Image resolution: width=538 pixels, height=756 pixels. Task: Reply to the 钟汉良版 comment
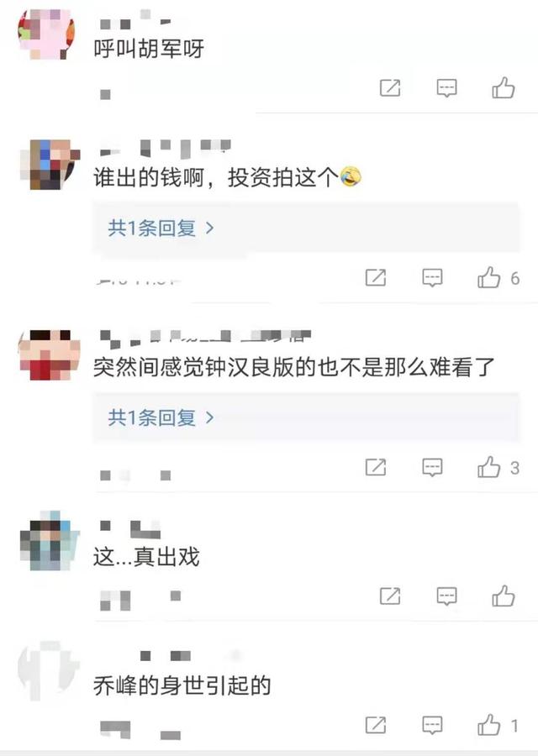[432, 467]
